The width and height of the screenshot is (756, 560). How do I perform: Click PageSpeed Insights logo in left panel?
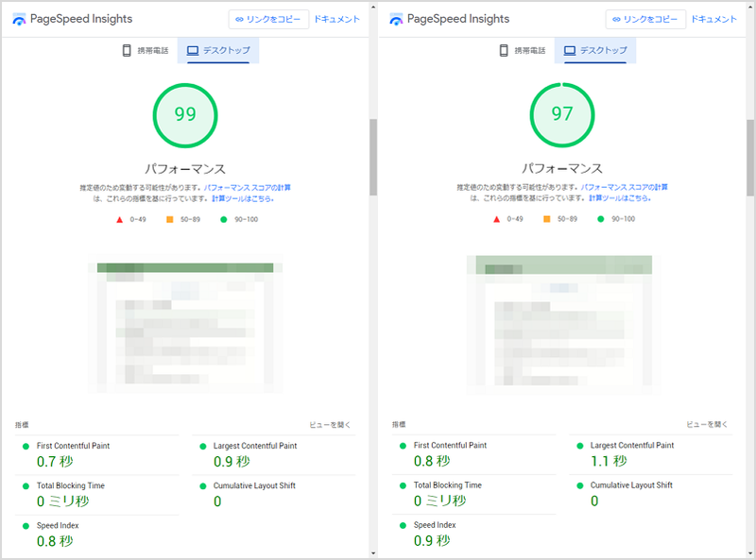click(20, 19)
